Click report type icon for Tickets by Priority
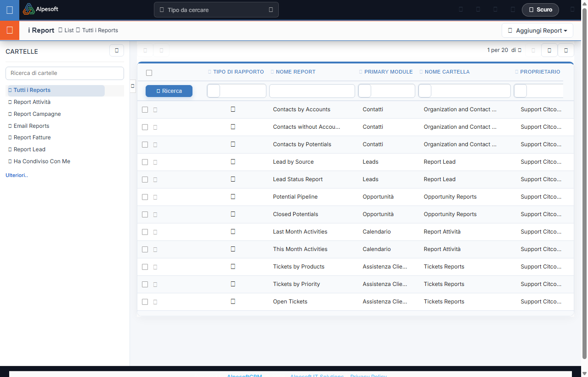The width and height of the screenshot is (588, 377). [233, 284]
